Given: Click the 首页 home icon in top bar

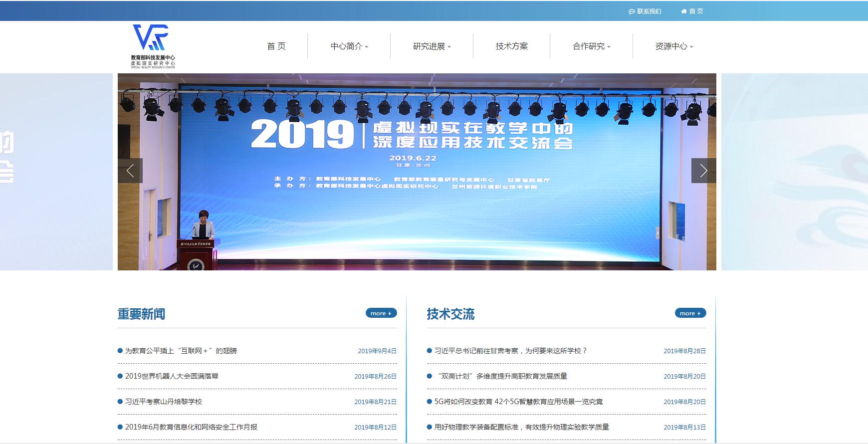Looking at the screenshot, I should [x=692, y=11].
